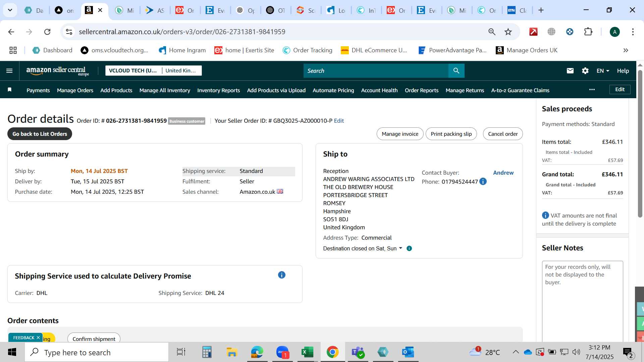Open File Explorer from the taskbar
Viewport: 644px width, 362px height.
(x=231, y=352)
